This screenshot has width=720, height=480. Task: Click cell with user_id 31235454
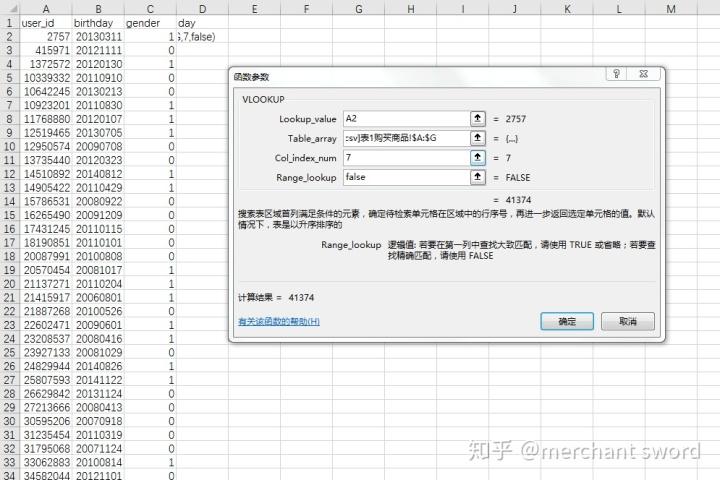click(x=46, y=435)
